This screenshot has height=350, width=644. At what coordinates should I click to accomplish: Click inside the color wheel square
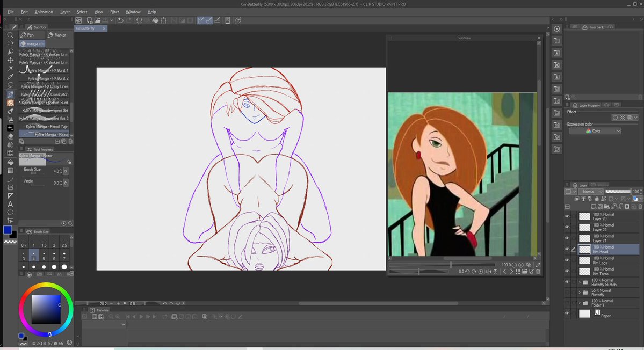pos(46,309)
